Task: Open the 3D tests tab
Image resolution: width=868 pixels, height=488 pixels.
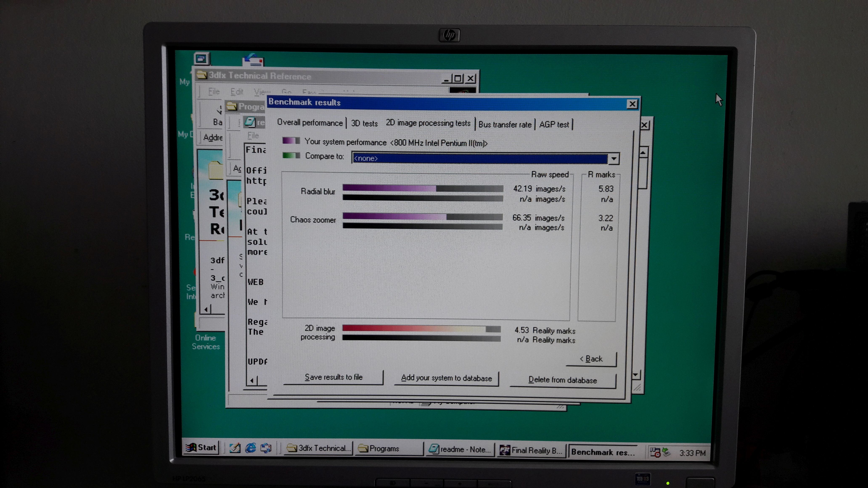Action: [x=364, y=123]
